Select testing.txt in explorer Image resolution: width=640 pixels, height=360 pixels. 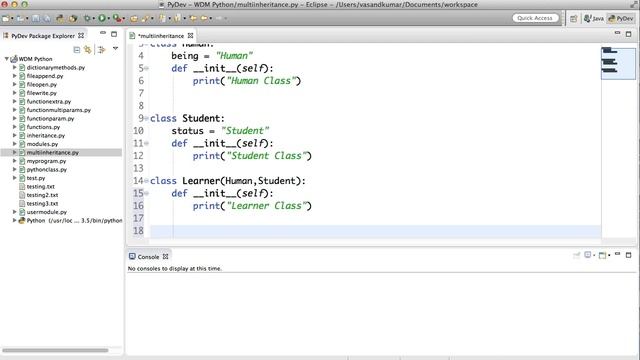pos(40,187)
